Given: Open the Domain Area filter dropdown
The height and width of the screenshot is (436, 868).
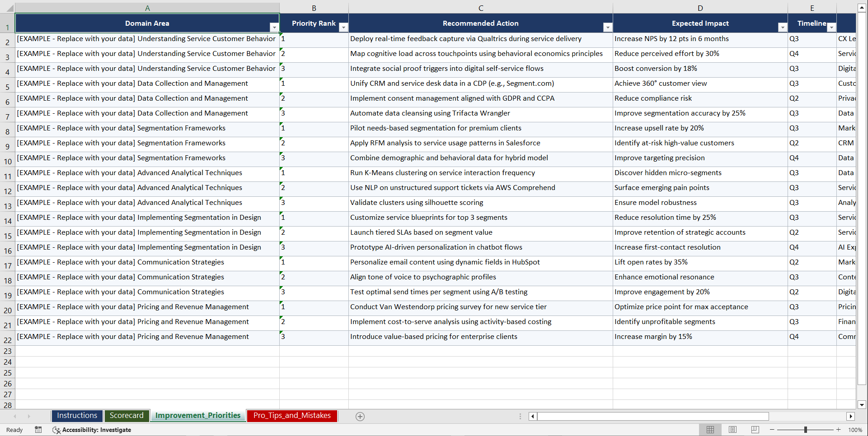Looking at the screenshot, I should tap(274, 27).
